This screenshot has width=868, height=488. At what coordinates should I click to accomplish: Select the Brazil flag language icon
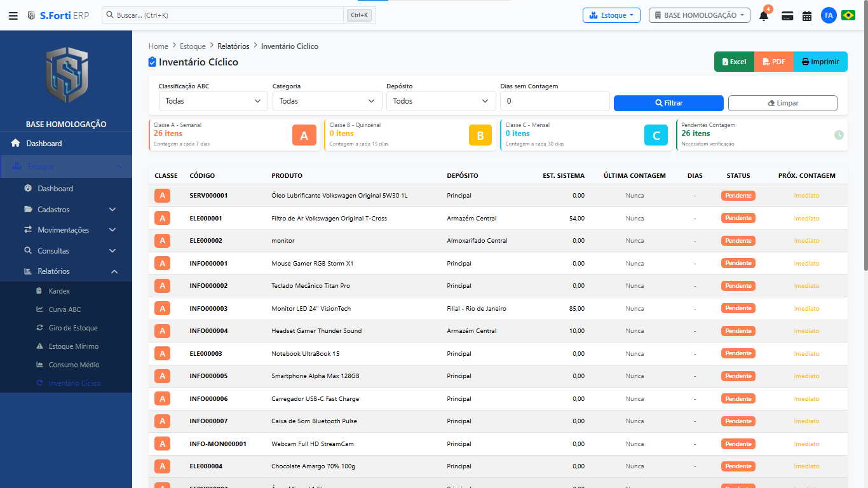click(848, 15)
